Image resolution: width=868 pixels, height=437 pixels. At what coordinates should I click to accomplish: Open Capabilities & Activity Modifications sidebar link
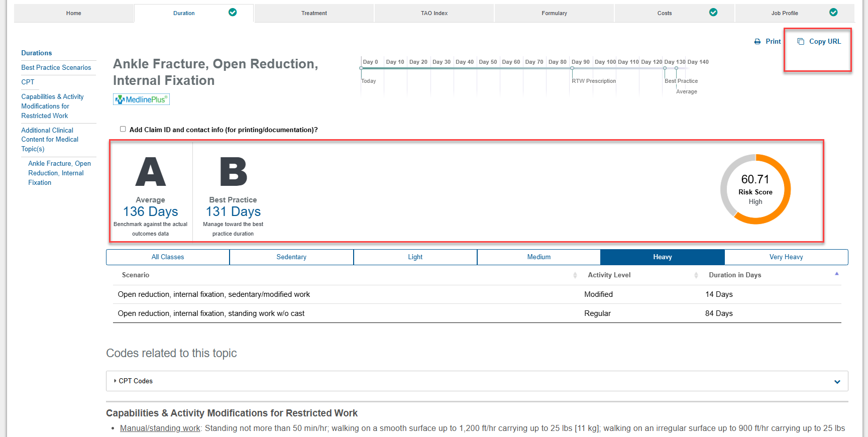click(52, 106)
